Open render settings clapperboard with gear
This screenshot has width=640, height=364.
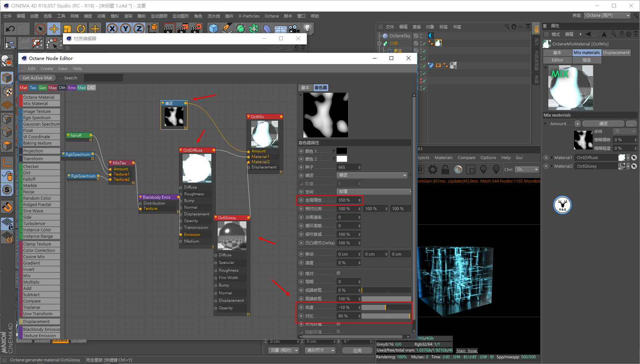196,29
